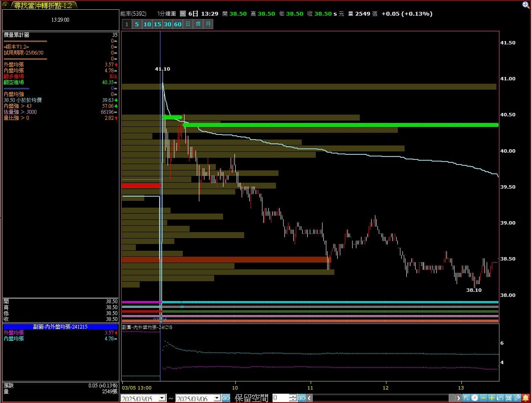Click GO button next to 保留空間 field
532x403 pixels.
(x=301, y=398)
